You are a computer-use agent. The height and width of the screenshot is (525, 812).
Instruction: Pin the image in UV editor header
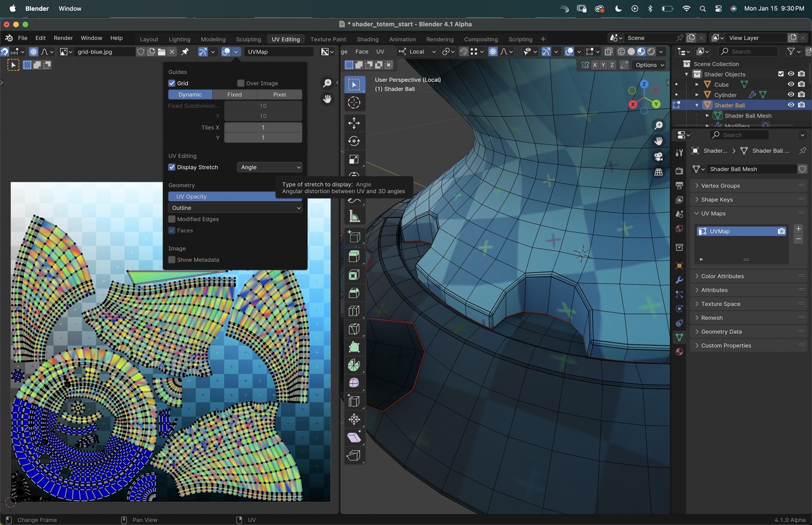point(185,51)
